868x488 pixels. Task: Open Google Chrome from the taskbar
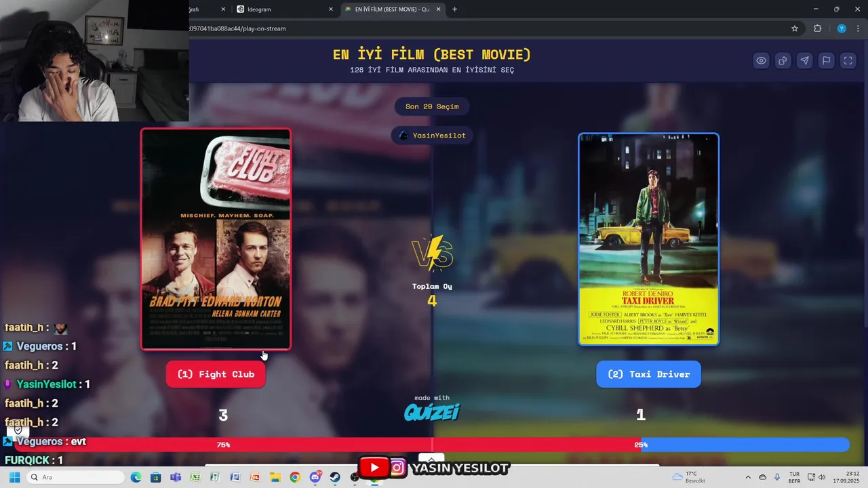[294, 477]
